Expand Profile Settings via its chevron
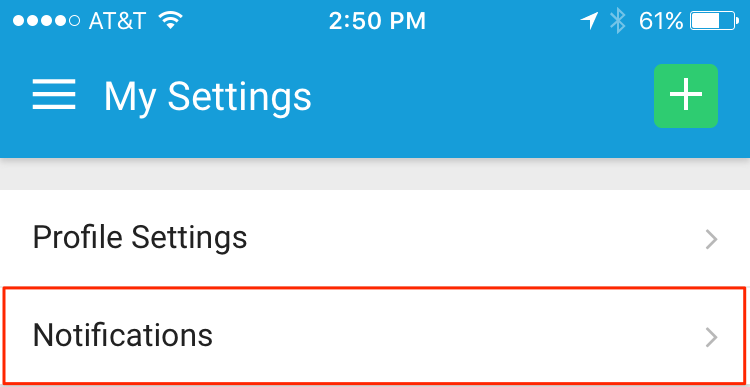750x387 pixels. coord(711,240)
